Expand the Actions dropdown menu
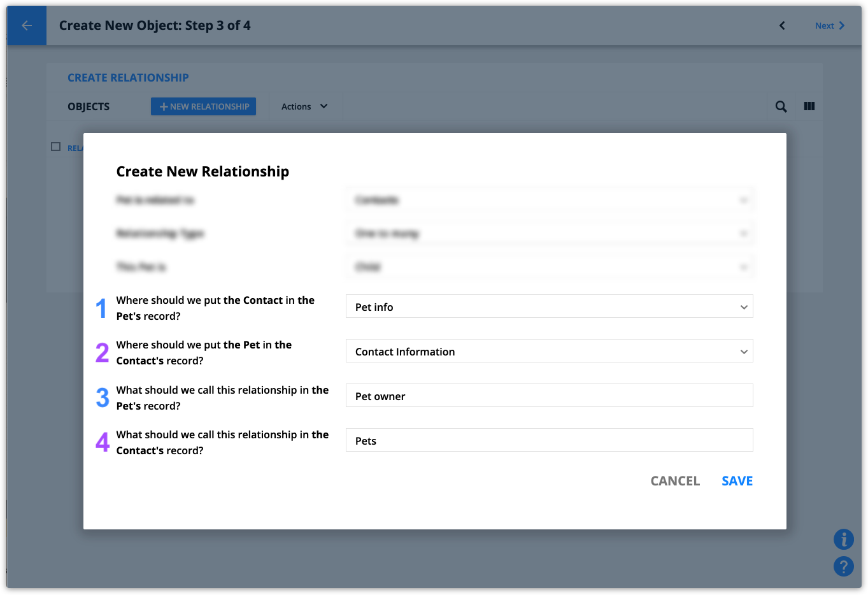 point(304,106)
